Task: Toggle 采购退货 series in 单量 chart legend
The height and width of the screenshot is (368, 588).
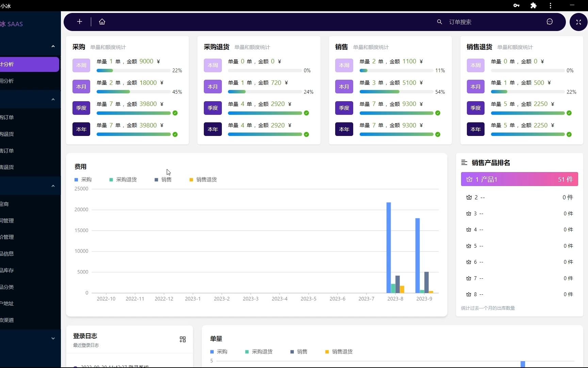Action: (259, 352)
